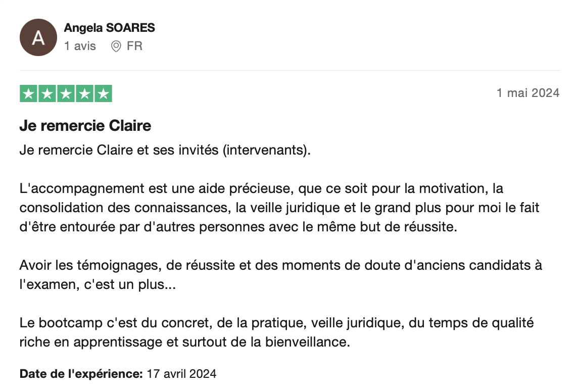Click the "1 avis" review count

[80, 46]
